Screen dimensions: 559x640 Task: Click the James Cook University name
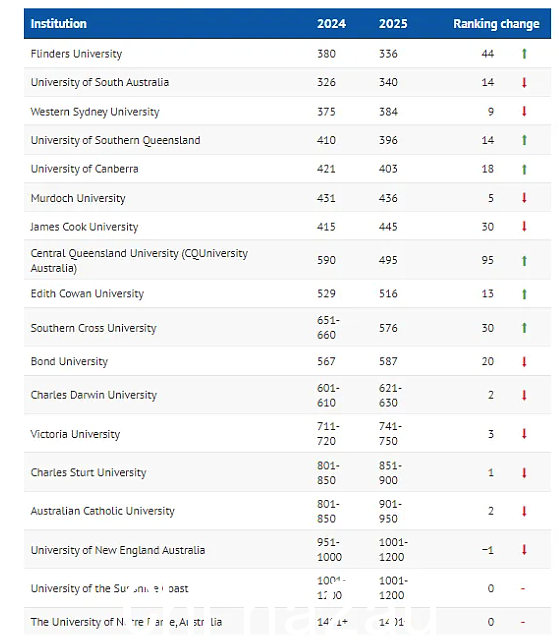coord(84,227)
